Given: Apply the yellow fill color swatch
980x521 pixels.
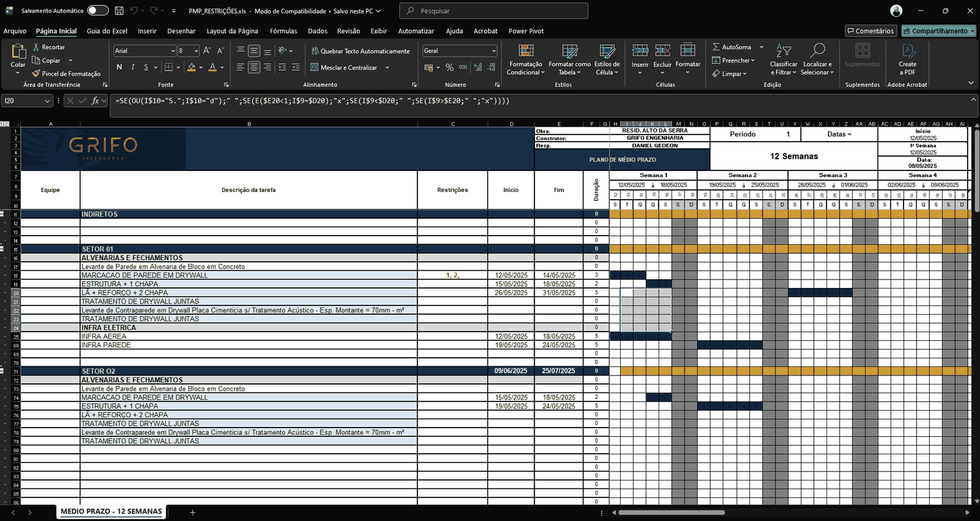Looking at the screenshot, I should click(192, 67).
